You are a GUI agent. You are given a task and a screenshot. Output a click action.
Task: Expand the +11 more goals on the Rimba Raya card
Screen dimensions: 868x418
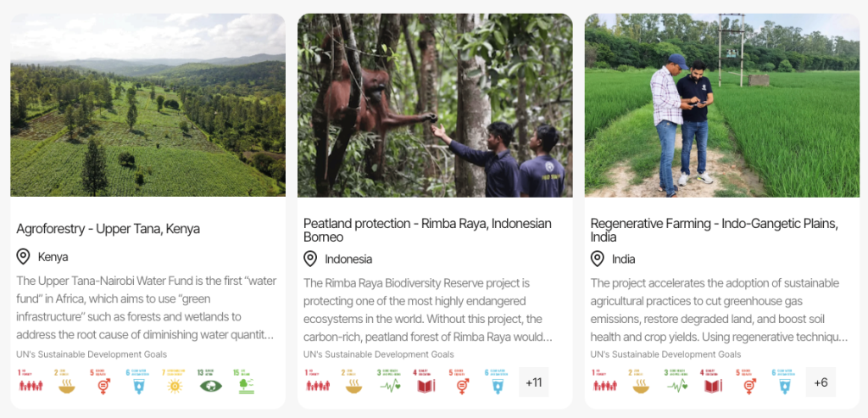tap(534, 382)
